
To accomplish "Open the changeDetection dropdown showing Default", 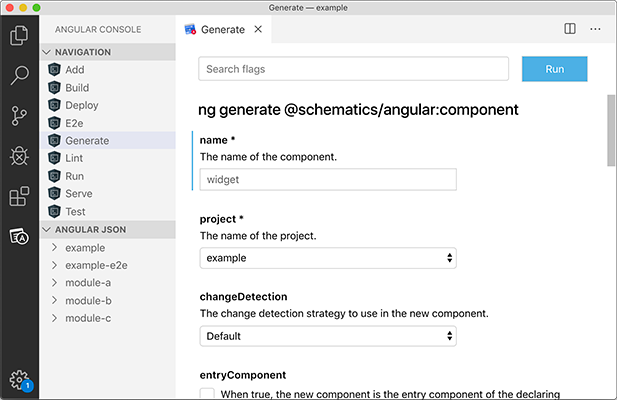I will click(328, 336).
